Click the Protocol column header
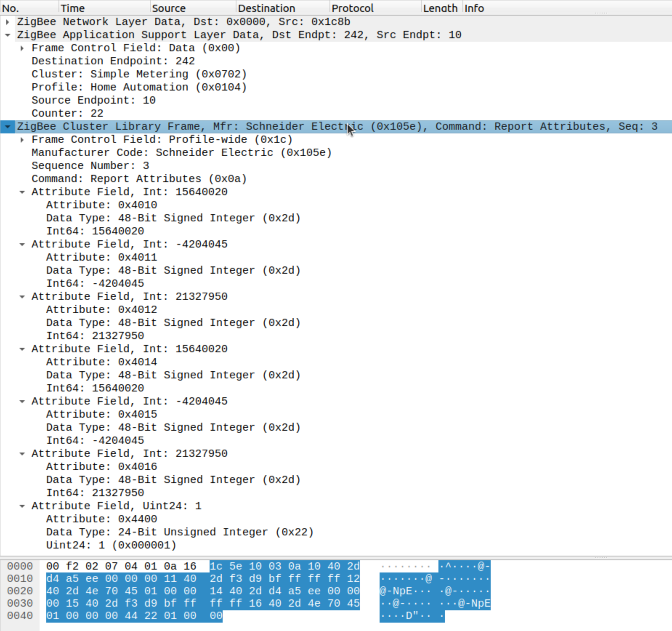The image size is (672, 631). pos(352,8)
